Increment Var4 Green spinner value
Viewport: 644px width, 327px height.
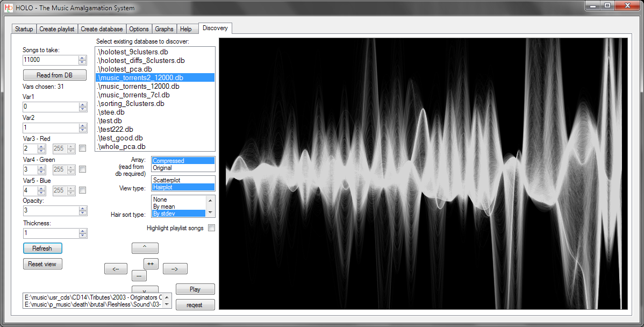[x=41, y=167]
